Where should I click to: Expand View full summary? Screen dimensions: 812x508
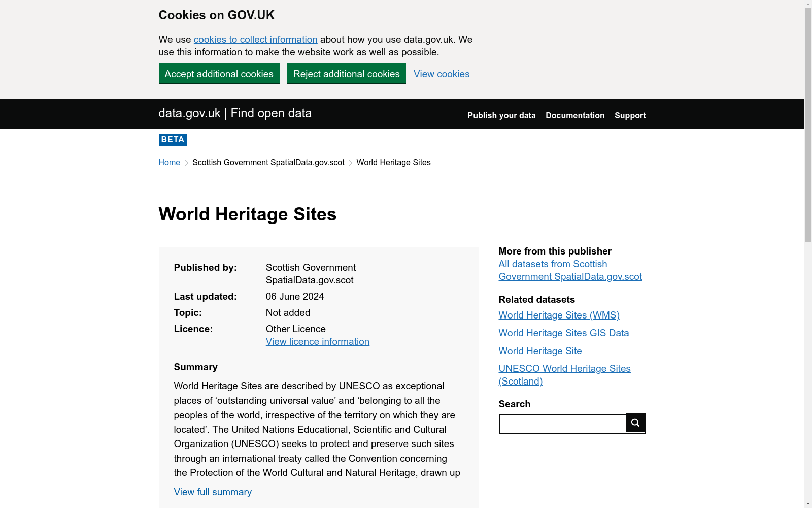tap(213, 492)
